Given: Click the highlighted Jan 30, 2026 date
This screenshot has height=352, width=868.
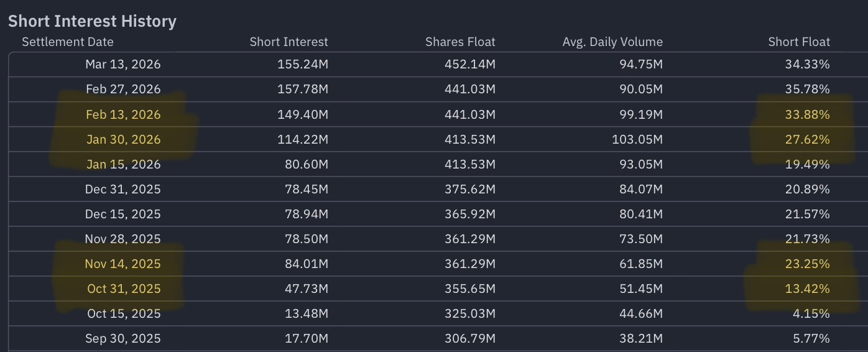Looking at the screenshot, I should pos(123,139).
